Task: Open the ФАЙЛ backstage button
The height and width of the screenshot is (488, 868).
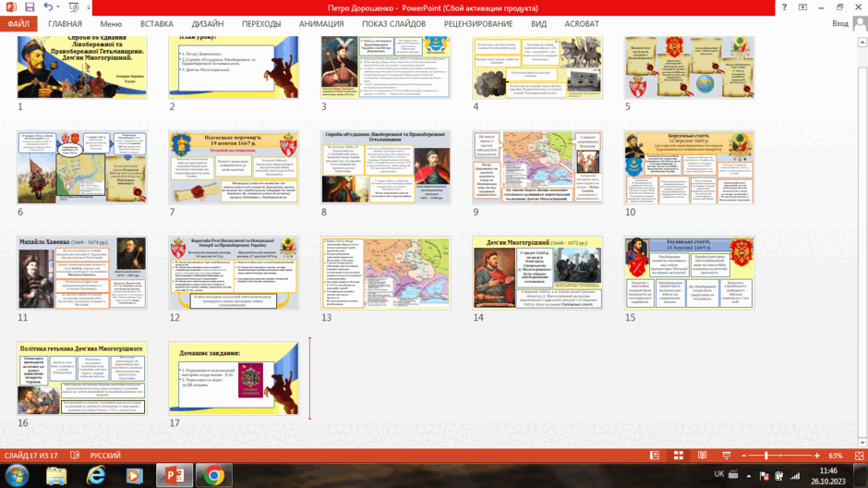Action: (18, 24)
